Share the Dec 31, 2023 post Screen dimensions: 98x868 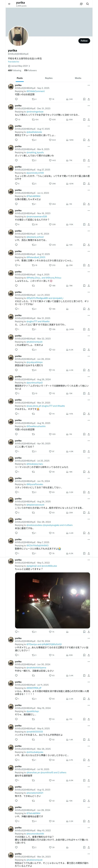click(89, 120)
